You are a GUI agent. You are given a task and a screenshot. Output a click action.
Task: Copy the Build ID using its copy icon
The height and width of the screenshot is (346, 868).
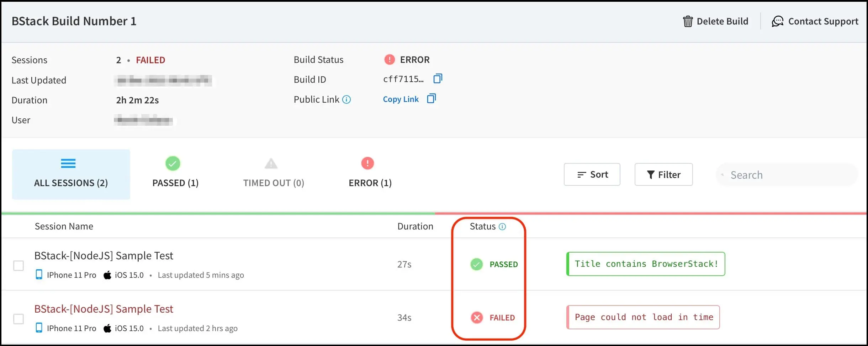pyautogui.click(x=438, y=79)
